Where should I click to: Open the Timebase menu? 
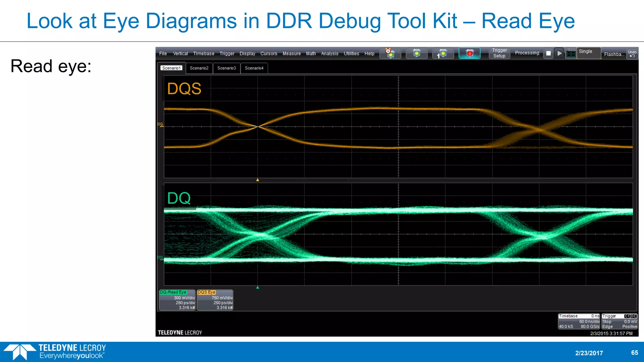(204, 53)
